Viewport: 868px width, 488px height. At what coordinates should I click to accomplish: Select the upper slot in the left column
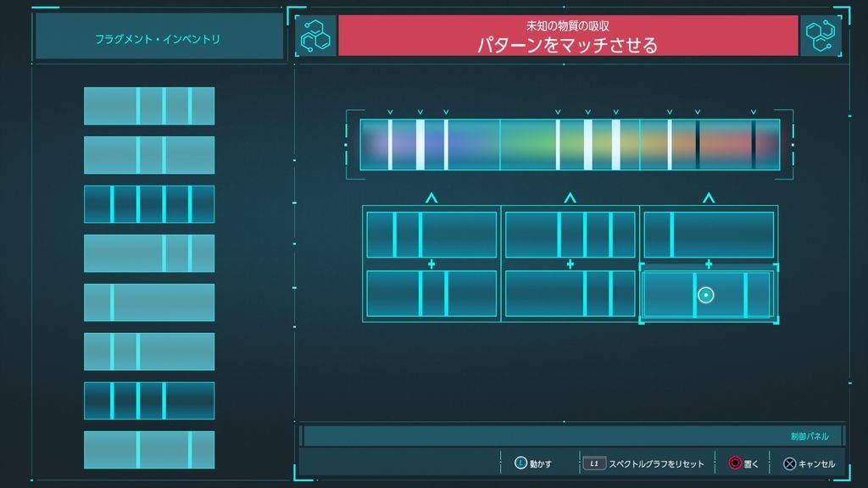[x=431, y=235]
